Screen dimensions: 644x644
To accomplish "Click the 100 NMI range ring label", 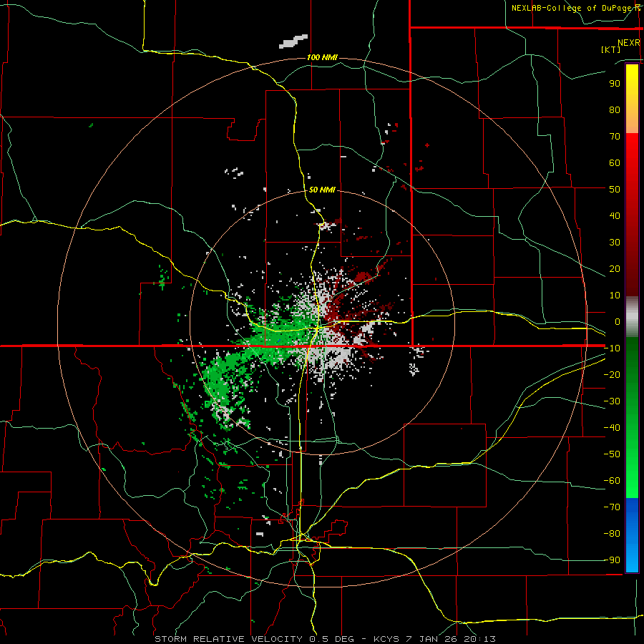I will [x=322, y=57].
